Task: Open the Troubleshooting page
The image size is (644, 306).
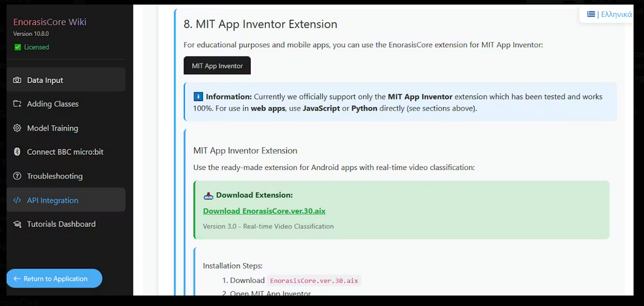Action: (66, 176)
